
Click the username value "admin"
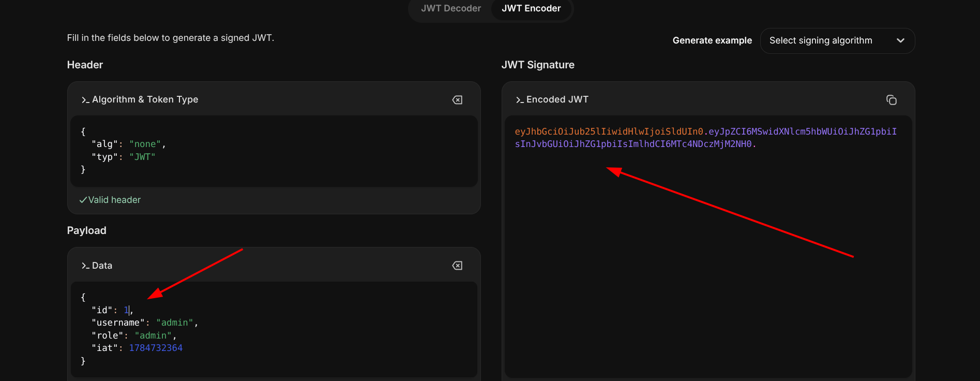(x=175, y=323)
